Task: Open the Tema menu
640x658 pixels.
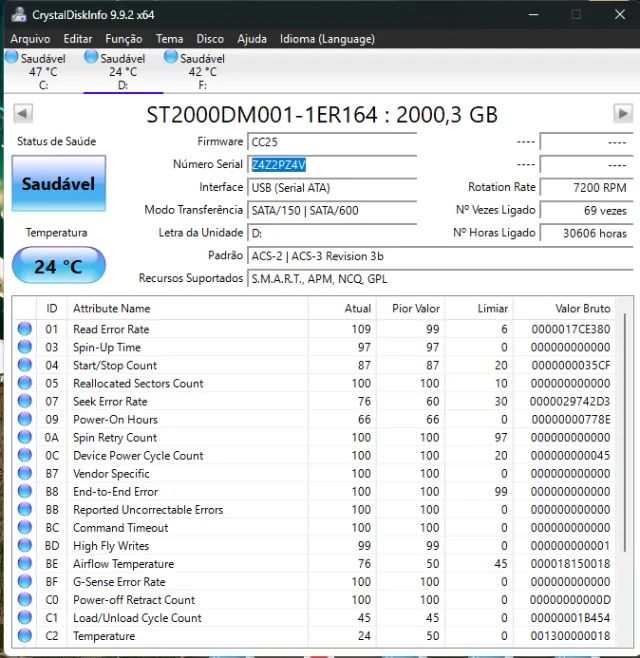Action: 170,39
